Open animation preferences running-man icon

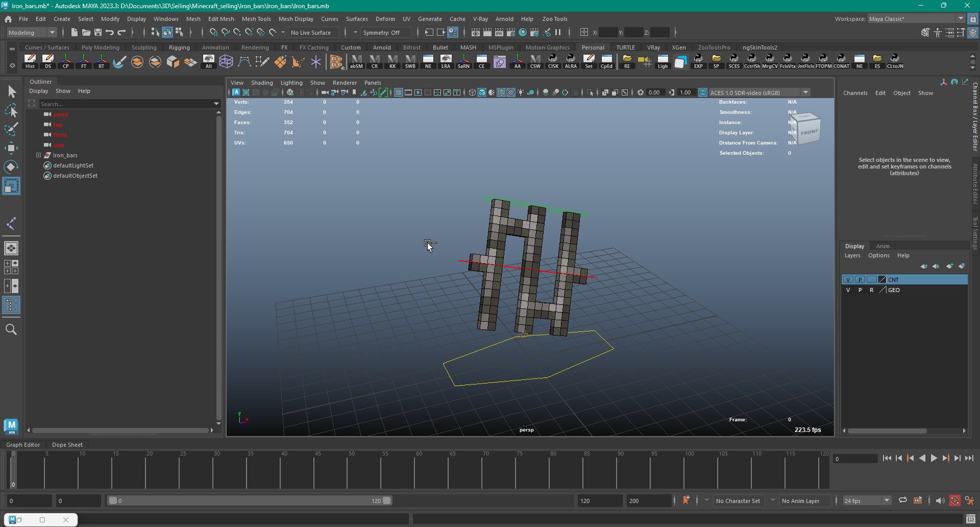[969, 500]
